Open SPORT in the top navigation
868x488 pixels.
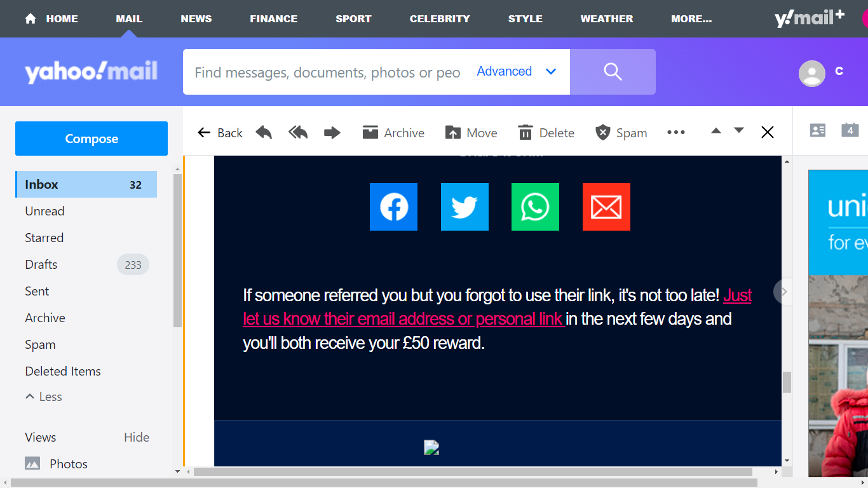[353, 18]
